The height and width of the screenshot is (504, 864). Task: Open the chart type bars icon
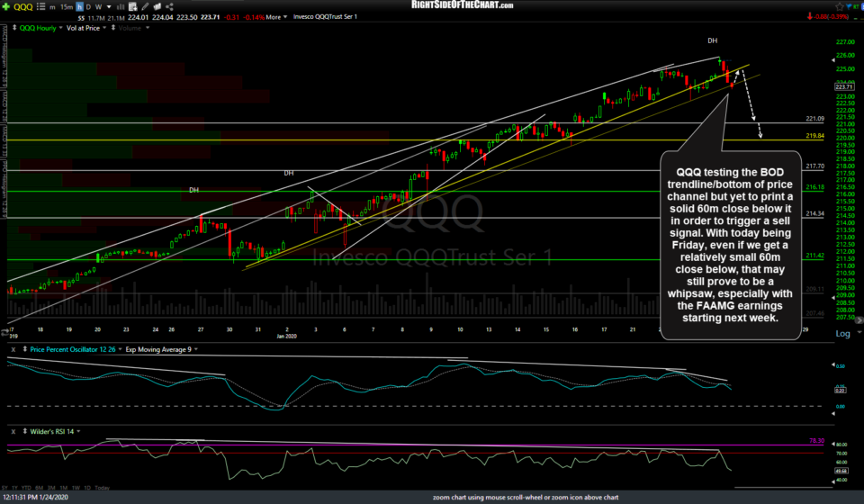pos(121,7)
